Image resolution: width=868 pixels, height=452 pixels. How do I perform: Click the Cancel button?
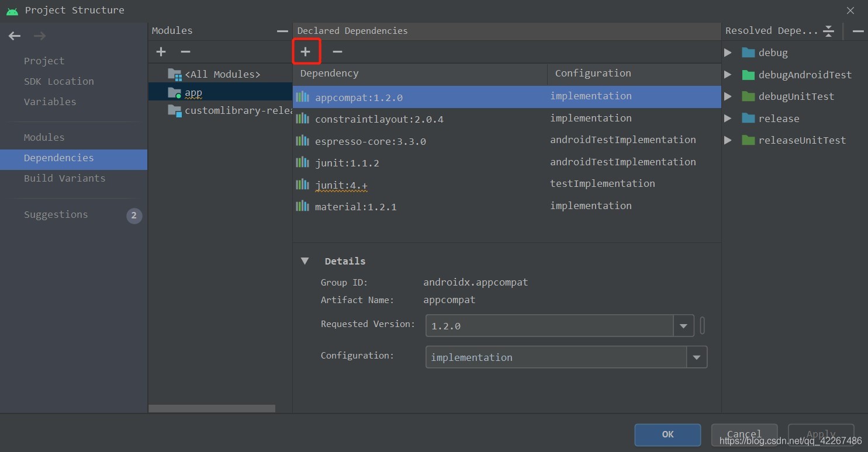(744, 434)
